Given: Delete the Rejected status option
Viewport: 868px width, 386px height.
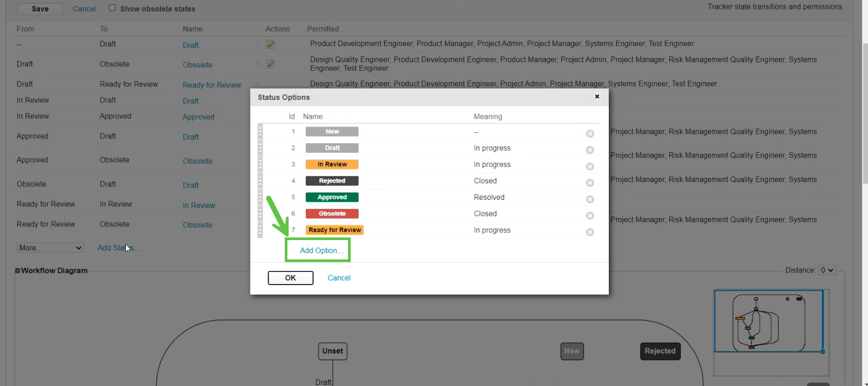Looking at the screenshot, I should click(x=589, y=183).
